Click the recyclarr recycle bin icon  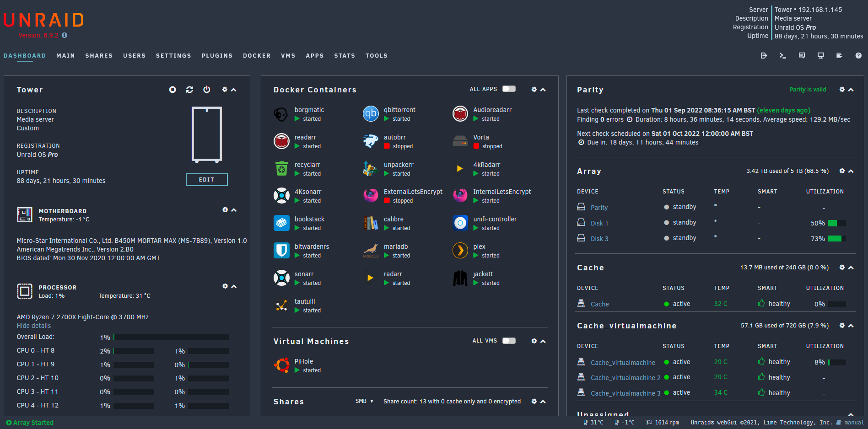click(281, 169)
